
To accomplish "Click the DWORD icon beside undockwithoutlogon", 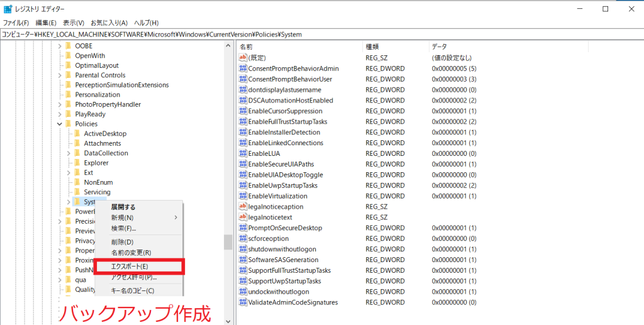I will tap(243, 292).
